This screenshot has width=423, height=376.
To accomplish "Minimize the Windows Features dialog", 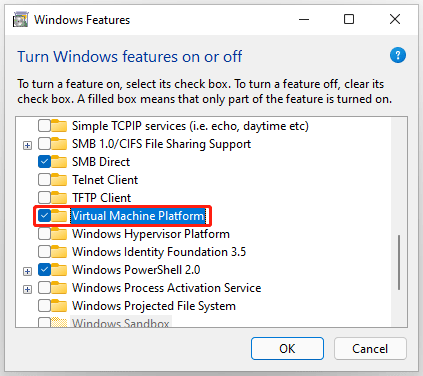I will (304, 19).
